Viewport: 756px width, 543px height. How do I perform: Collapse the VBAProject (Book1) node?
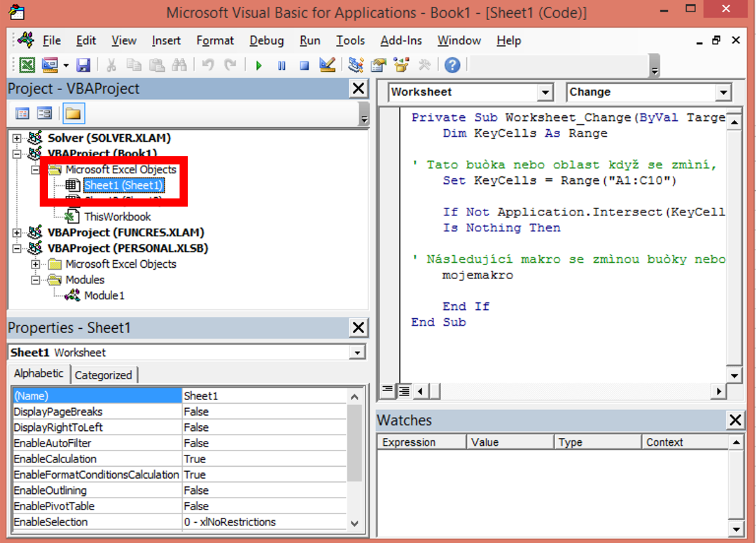pyautogui.click(x=17, y=154)
